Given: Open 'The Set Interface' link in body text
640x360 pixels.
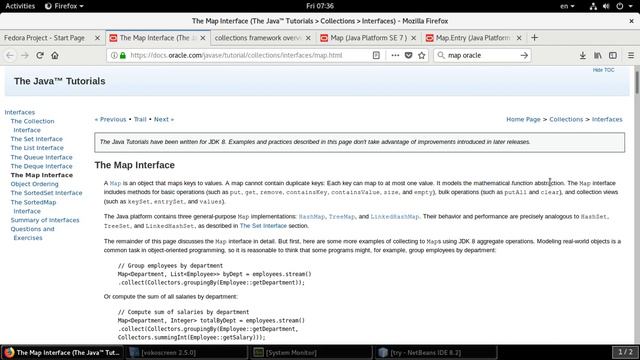Looking at the screenshot, I should 263,226.
